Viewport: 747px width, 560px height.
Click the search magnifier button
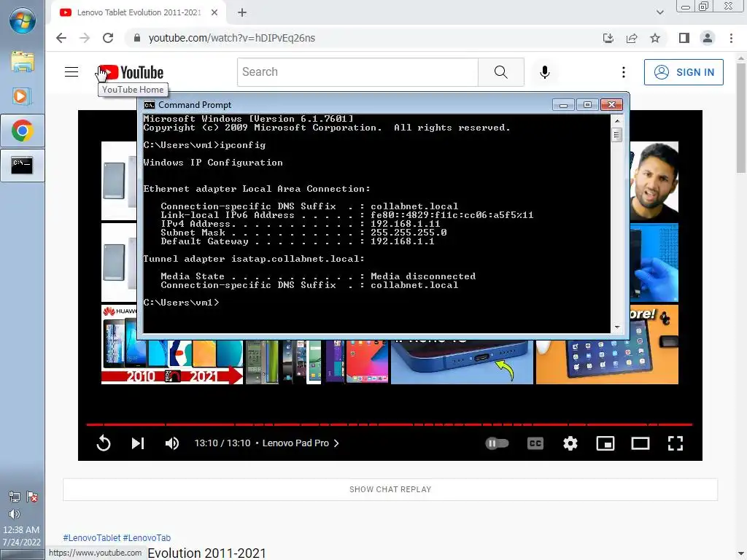500,72
